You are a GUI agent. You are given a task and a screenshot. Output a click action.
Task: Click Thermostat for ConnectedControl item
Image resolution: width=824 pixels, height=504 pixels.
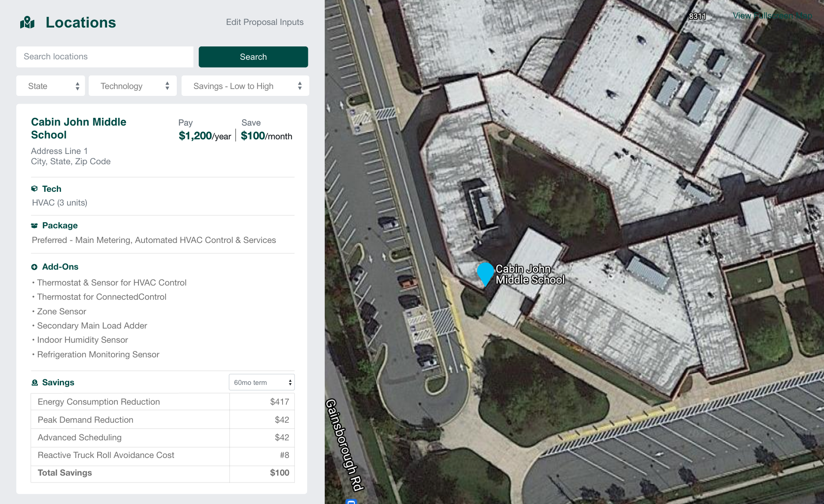[x=102, y=297]
